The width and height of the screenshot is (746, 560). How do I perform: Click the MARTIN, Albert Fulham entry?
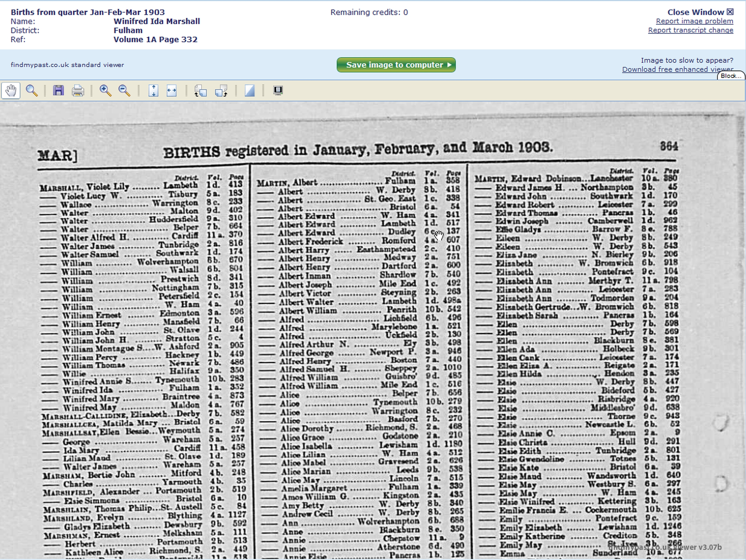click(x=358, y=182)
